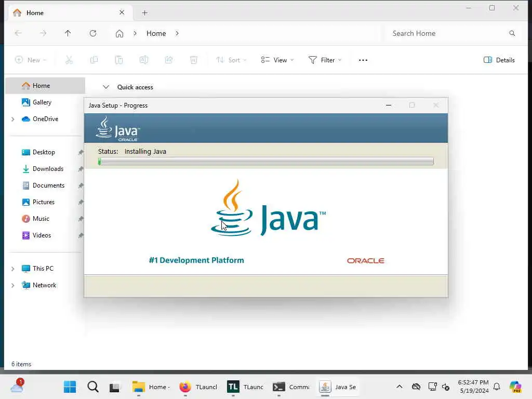Refresh the Home folder view

[x=93, y=33]
